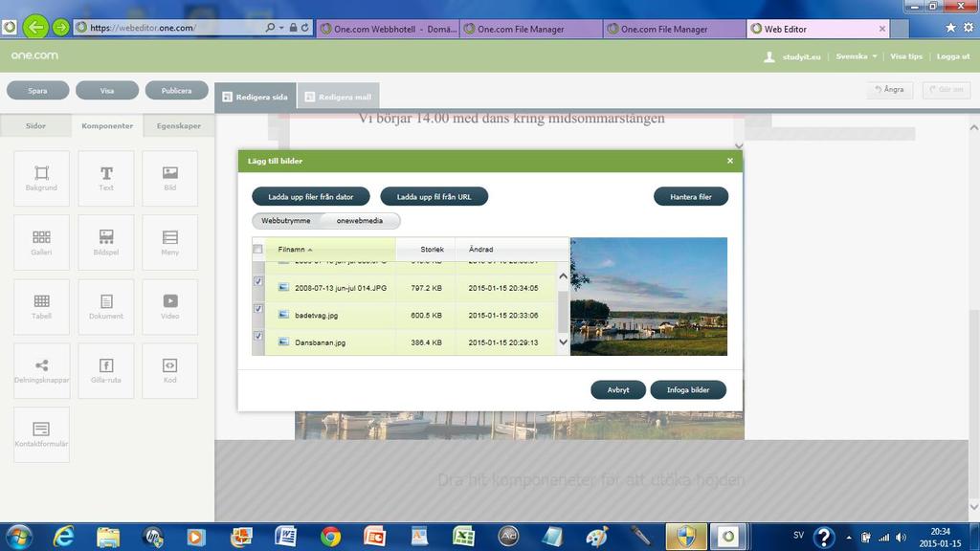
Task: Switch to the Komponenter tab
Action: [107, 125]
